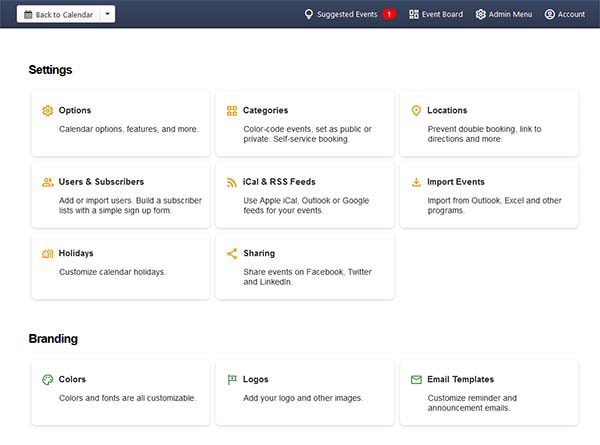Click the Branding section heading
The image size is (600, 445).
pos(53,339)
